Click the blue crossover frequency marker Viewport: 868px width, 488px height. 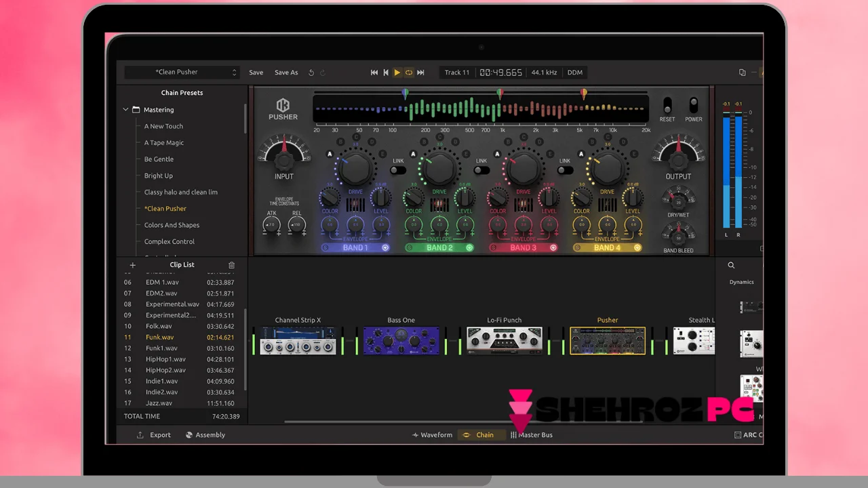click(x=406, y=94)
